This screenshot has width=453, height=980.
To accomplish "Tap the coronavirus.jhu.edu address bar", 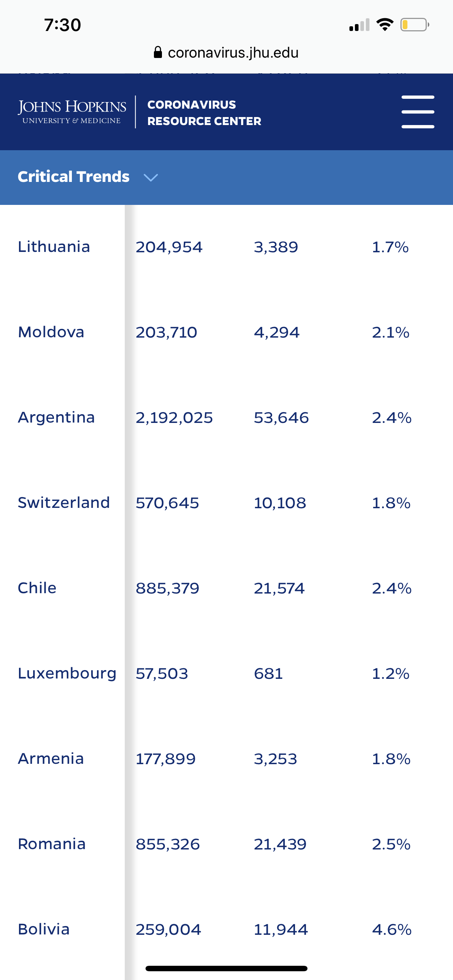I will (x=233, y=52).
